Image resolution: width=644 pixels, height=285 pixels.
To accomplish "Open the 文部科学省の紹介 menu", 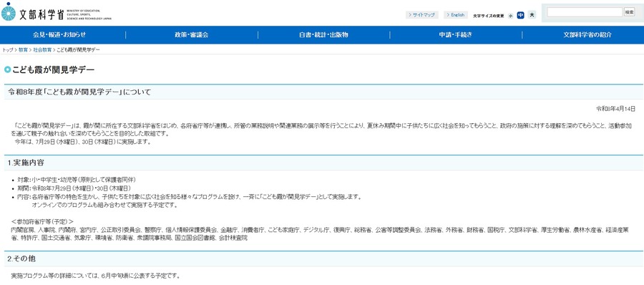I will tap(587, 35).
